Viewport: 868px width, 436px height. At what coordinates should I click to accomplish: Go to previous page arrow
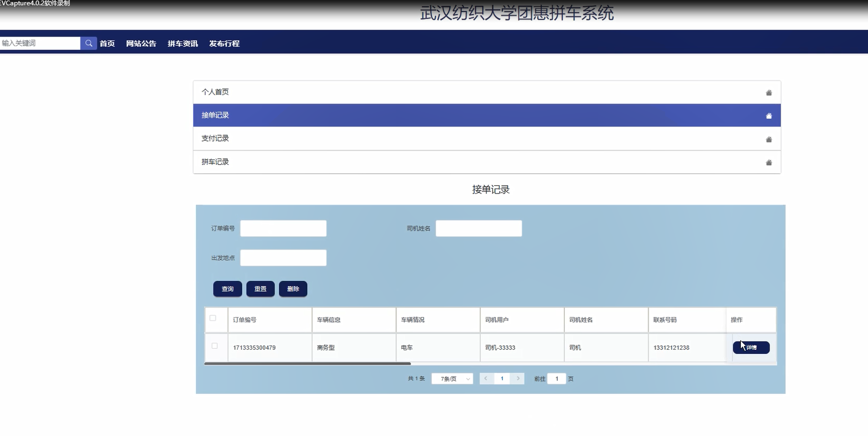[x=486, y=378]
